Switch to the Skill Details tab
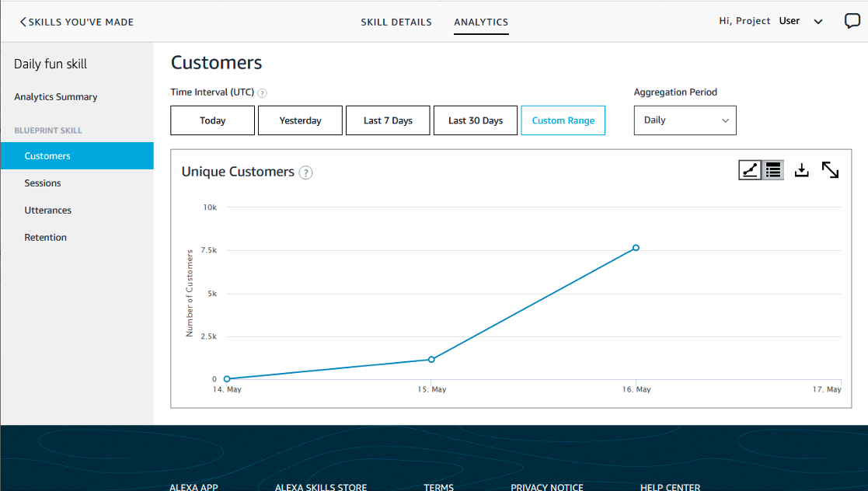 tap(396, 22)
